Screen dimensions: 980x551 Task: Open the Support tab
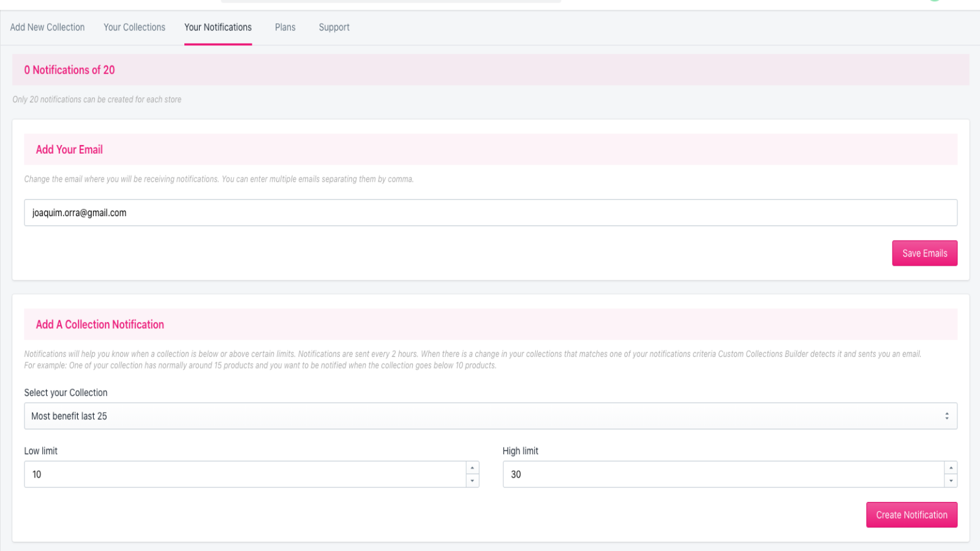pyautogui.click(x=334, y=28)
